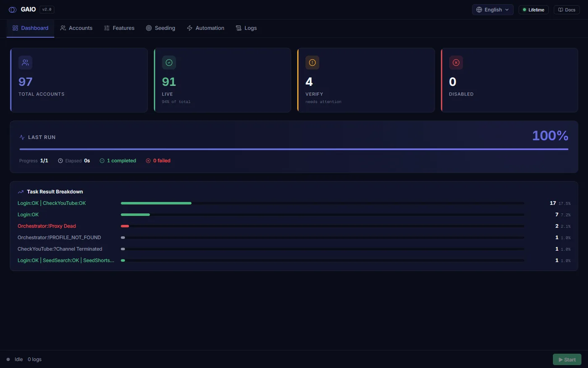This screenshot has width=588, height=368.
Task: Open the Automation tab
Action: 205,28
